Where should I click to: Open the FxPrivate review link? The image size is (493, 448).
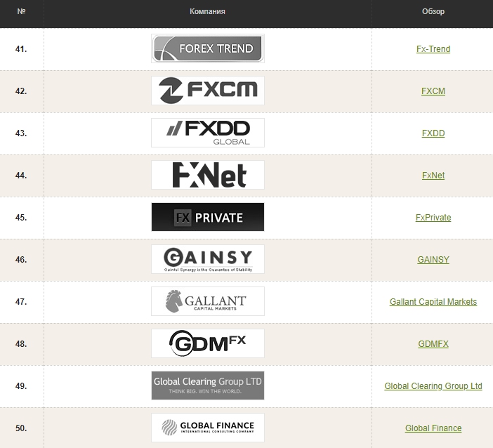click(433, 218)
